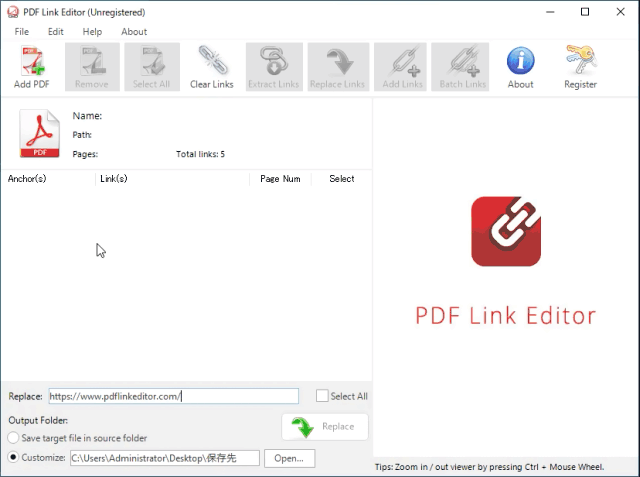Click the 'Total links: 5' text

pyautogui.click(x=200, y=154)
